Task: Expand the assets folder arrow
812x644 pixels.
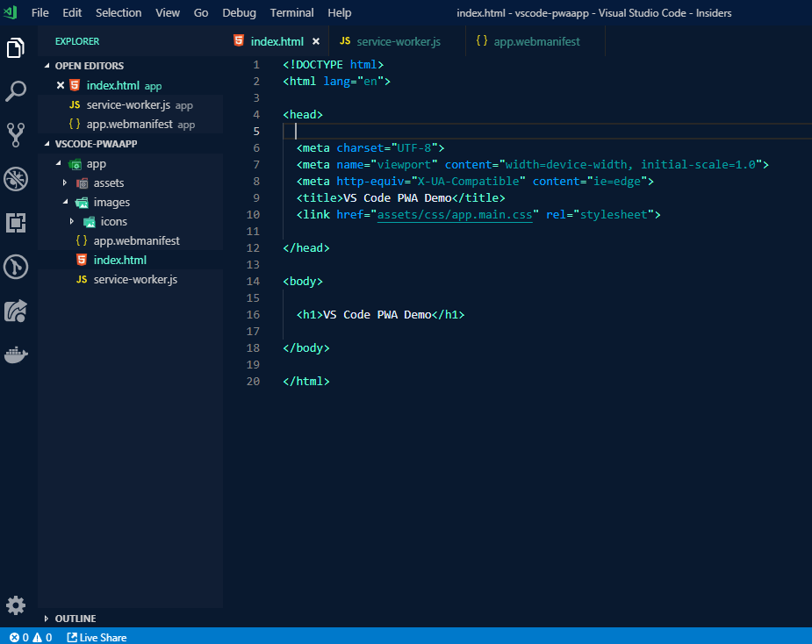Action: click(65, 182)
